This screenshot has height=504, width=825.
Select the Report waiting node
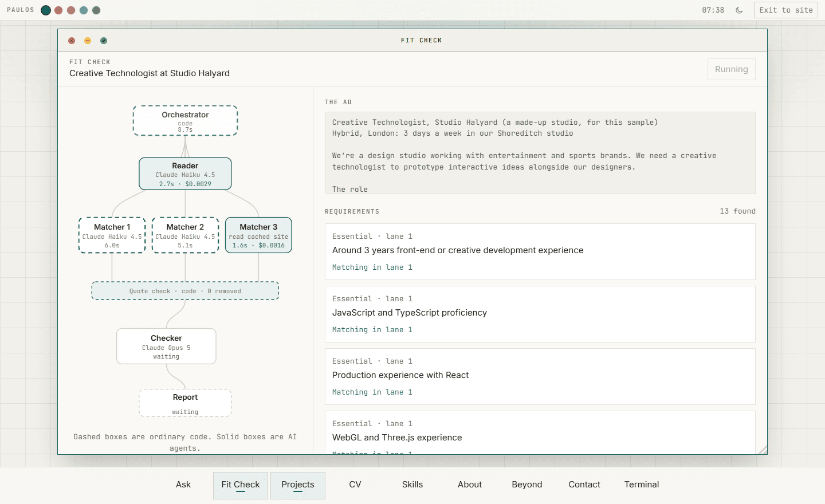[185, 403]
